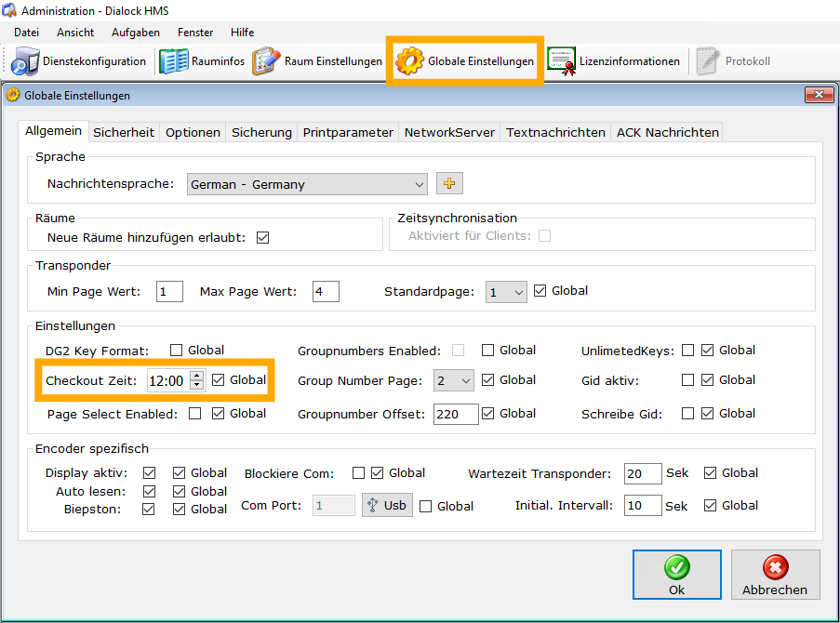Viewport: 840px width, 623px height.
Task: Click the yellow plus button beside Nachrichtensprache
Action: tap(449, 184)
